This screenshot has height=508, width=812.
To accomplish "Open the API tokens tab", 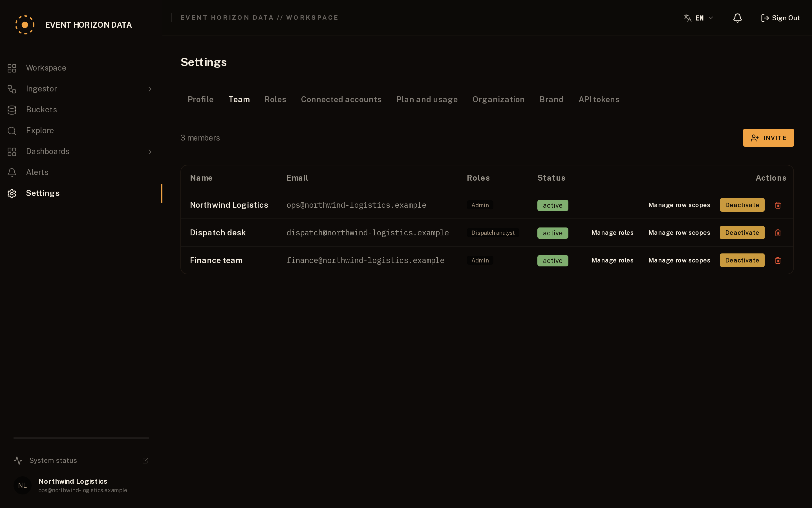I will [599, 99].
